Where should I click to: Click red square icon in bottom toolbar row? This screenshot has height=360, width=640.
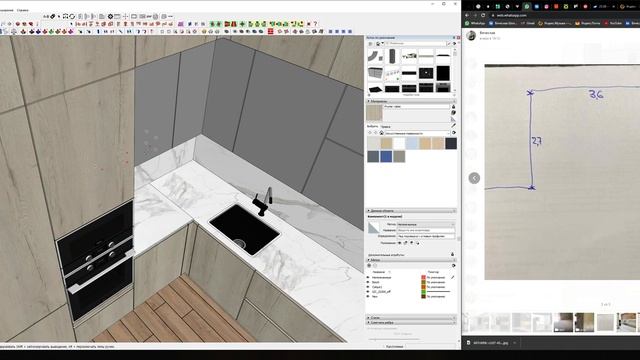coord(270,31)
